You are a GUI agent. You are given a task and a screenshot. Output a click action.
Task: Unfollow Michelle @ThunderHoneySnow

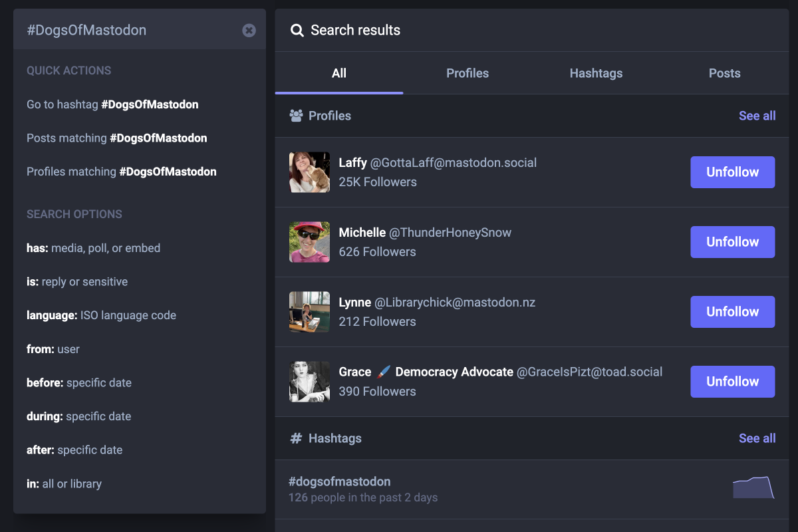tap(733, 242)
